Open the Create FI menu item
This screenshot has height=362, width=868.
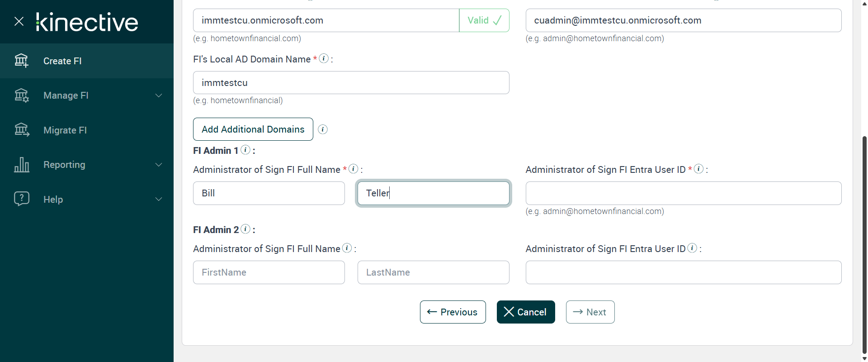tap(62, 61)
